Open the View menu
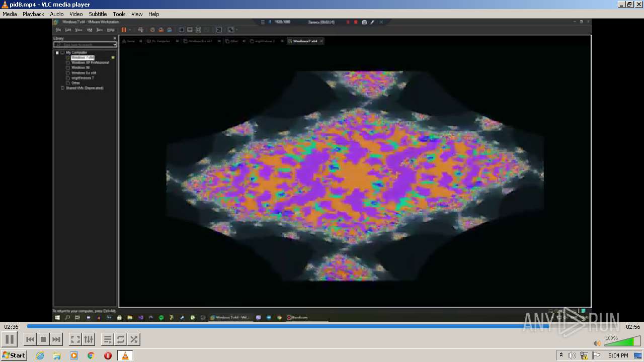 point(137,14)
